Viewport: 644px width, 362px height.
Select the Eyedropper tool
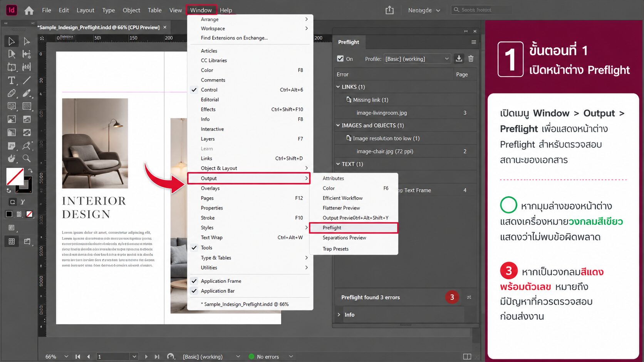click(27, 145)
